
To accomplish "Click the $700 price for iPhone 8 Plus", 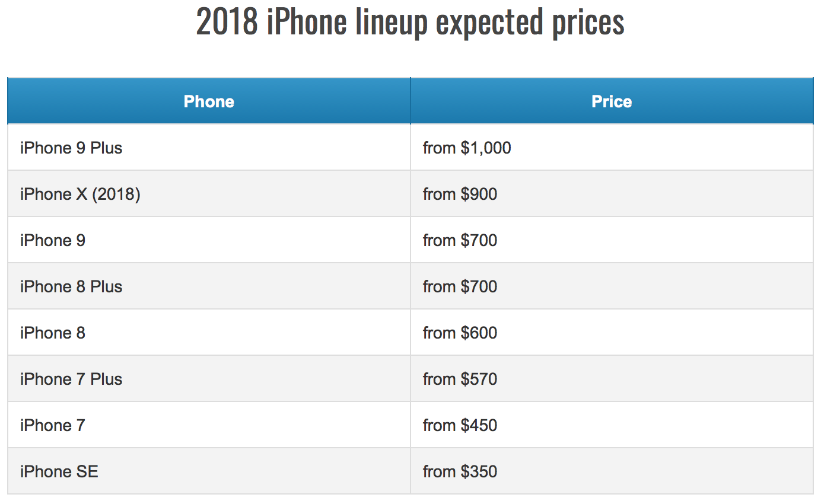I will (460, 286).
